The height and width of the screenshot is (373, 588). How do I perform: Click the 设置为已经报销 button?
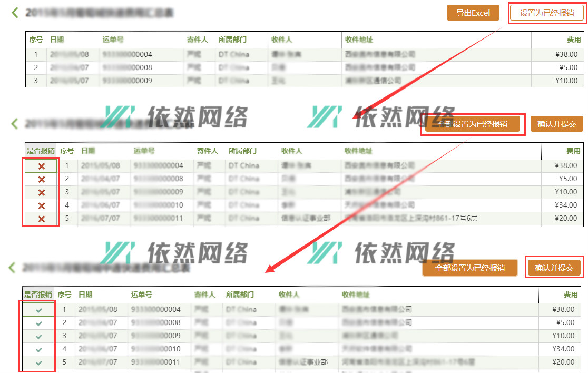[x=546, y=13]
